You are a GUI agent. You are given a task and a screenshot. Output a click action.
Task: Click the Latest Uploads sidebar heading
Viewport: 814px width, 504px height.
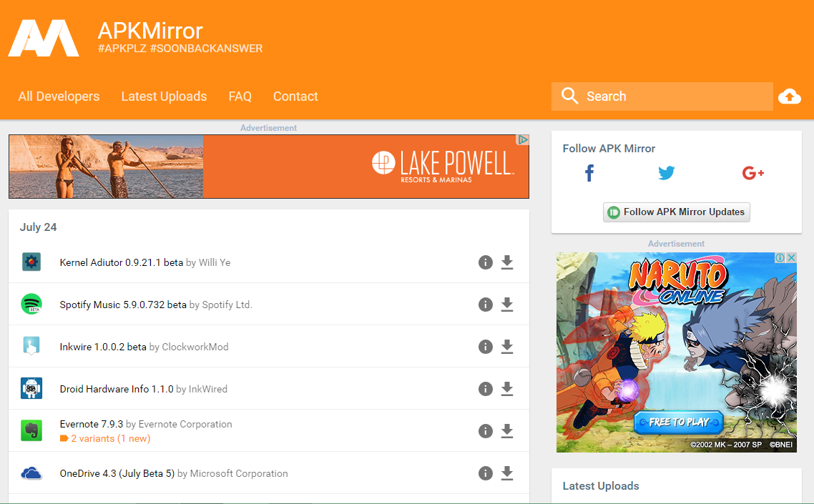pos(601,486)
